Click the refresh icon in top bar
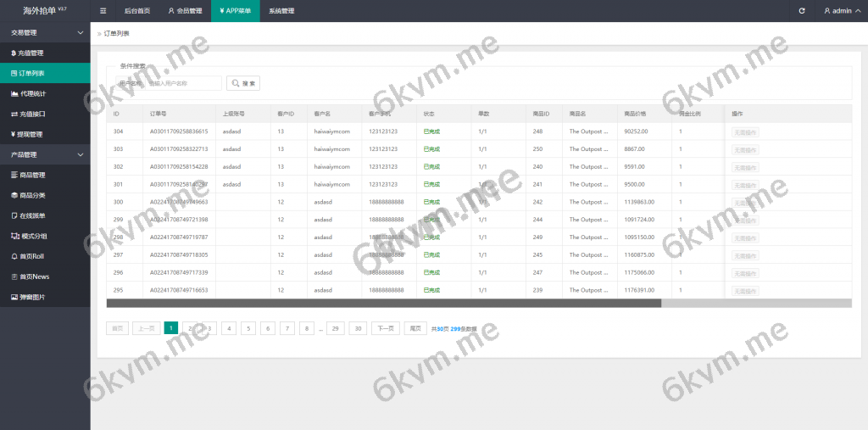This screenshot has width=868, height=430. point(802,11)
